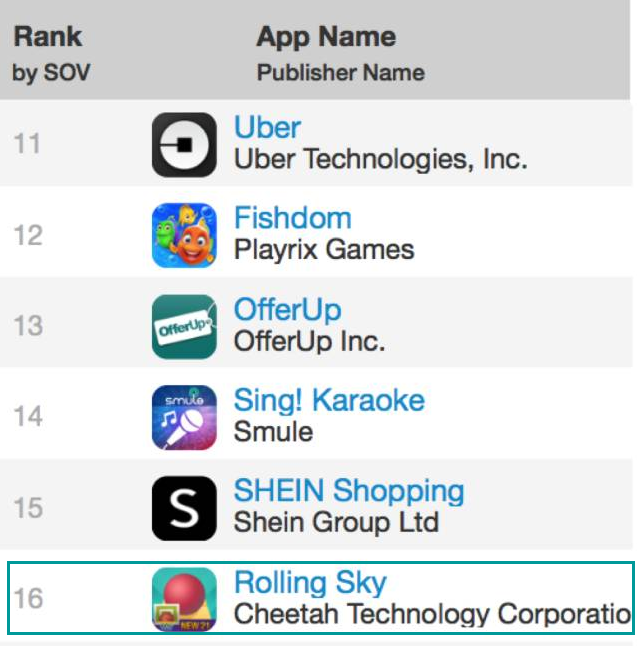Select the Shein Group Ltd publisher text
Screen dimensions: 637x646
tap(336, 522)
